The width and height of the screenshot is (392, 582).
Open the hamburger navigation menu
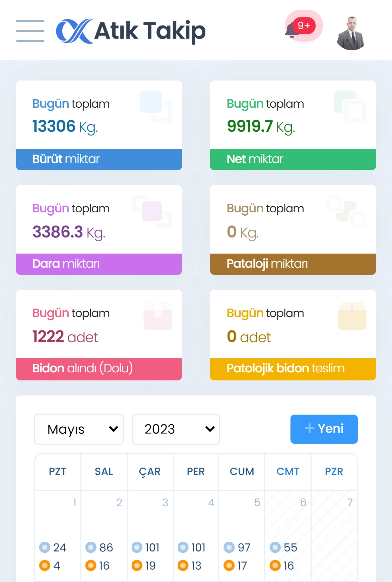point(30,31)
